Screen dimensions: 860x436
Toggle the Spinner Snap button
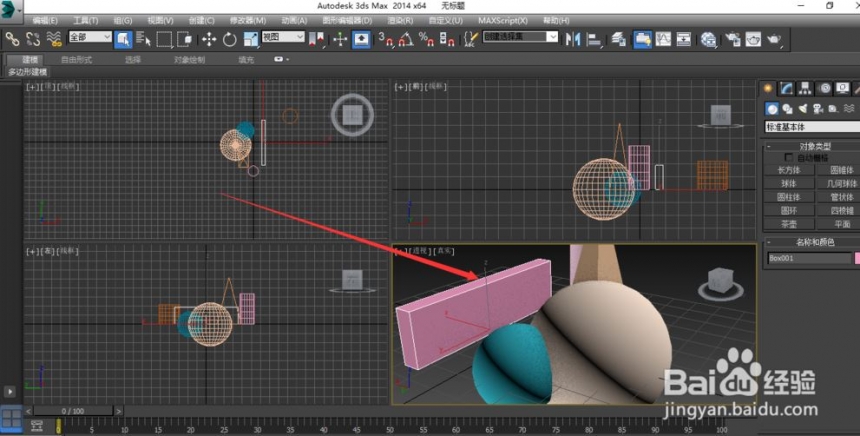pos(447,39)
